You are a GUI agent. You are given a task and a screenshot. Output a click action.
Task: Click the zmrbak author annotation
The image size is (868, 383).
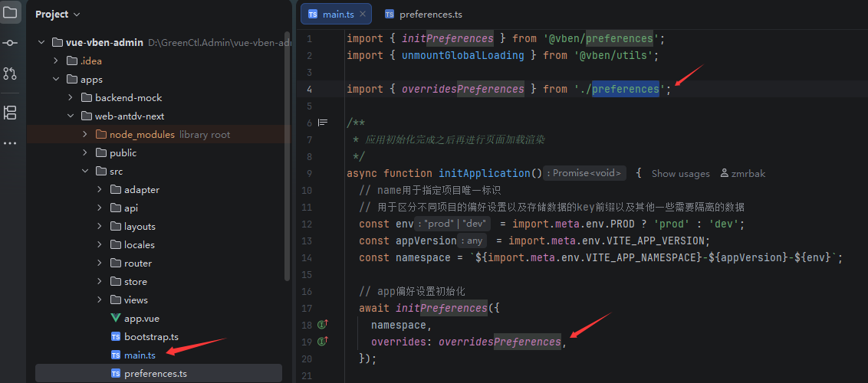743,174
